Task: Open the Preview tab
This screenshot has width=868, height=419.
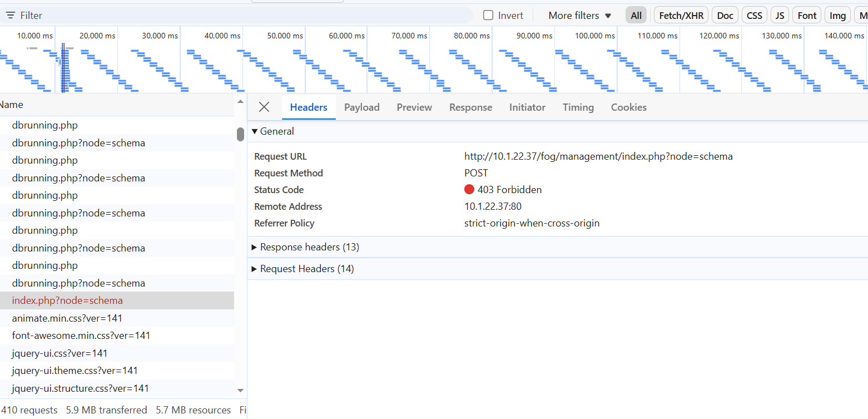Action: (x=414, y=107)
